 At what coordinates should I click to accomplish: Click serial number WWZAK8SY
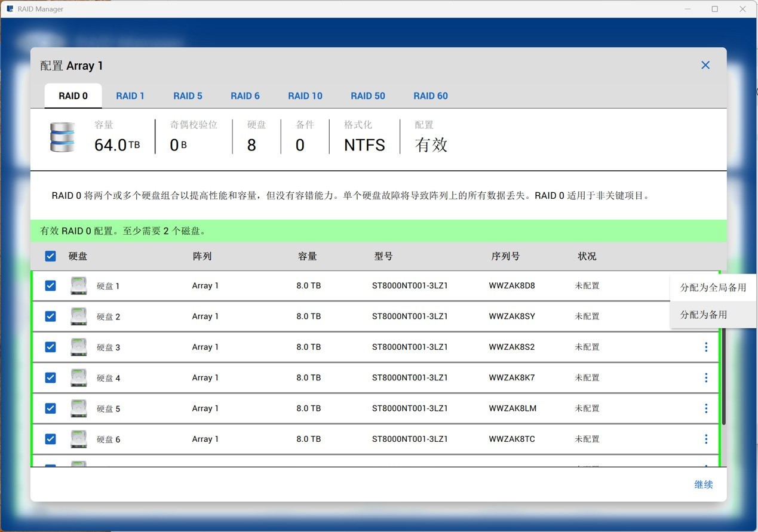[512, 316]
